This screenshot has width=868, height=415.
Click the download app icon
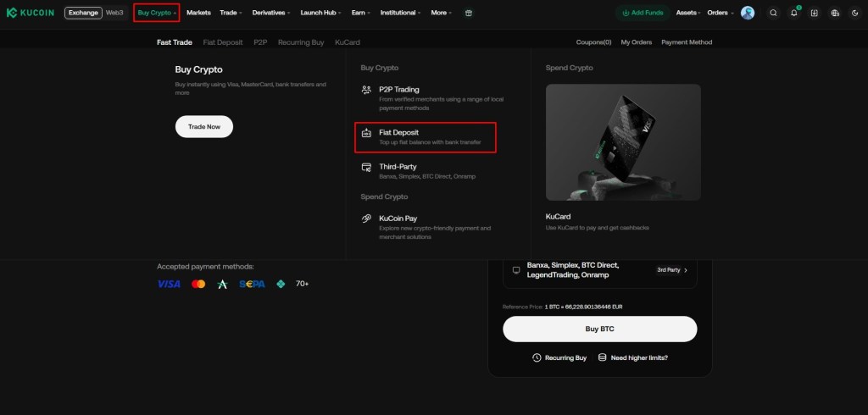815,13
